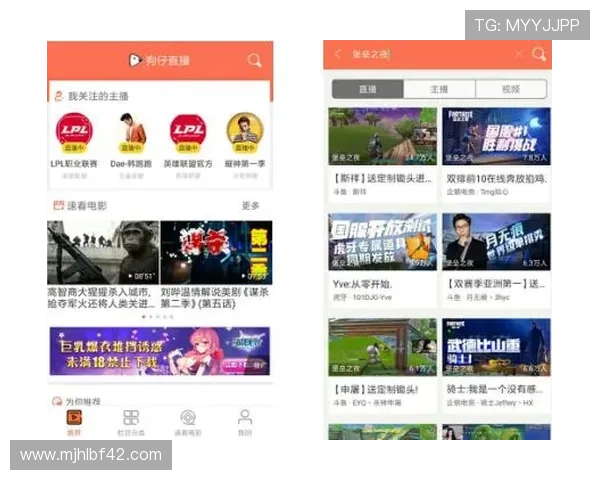The image size is (600, 480).
Task: Select the first carousel page dot
Action: tap(144, 317)
